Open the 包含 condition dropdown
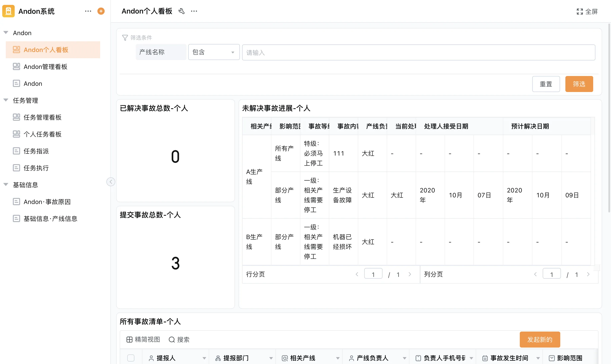The width and height of the screenshot is (611, 364). 214,52
